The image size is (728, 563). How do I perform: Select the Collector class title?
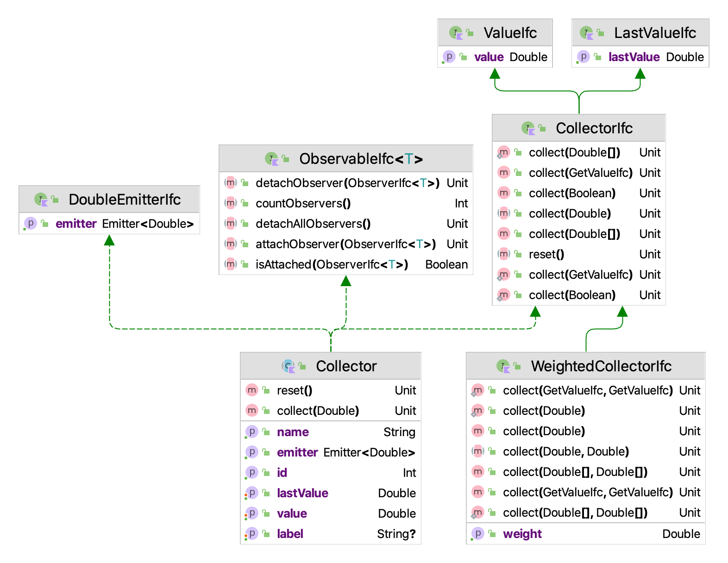point(346,366)
